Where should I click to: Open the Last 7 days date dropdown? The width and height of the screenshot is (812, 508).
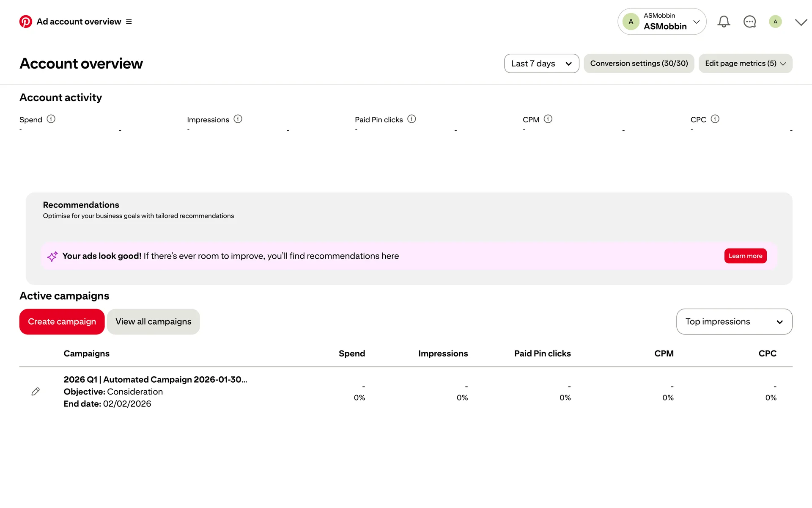[x=541, y=63]
